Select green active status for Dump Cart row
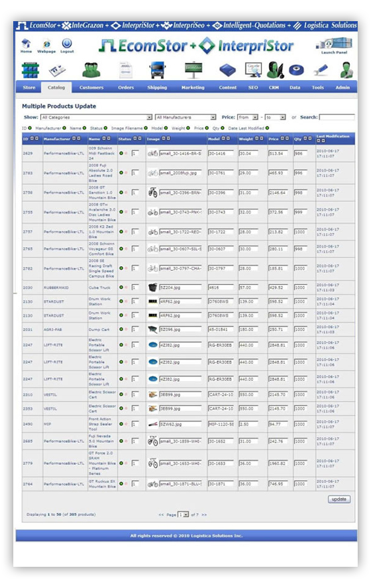The height and width of the screenshot is (588, 371). click(x=121, y=329)
